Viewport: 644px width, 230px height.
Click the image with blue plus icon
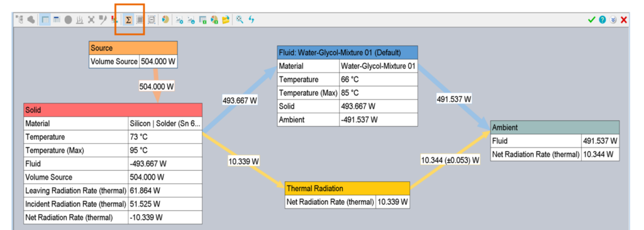(x=191, y=20)
